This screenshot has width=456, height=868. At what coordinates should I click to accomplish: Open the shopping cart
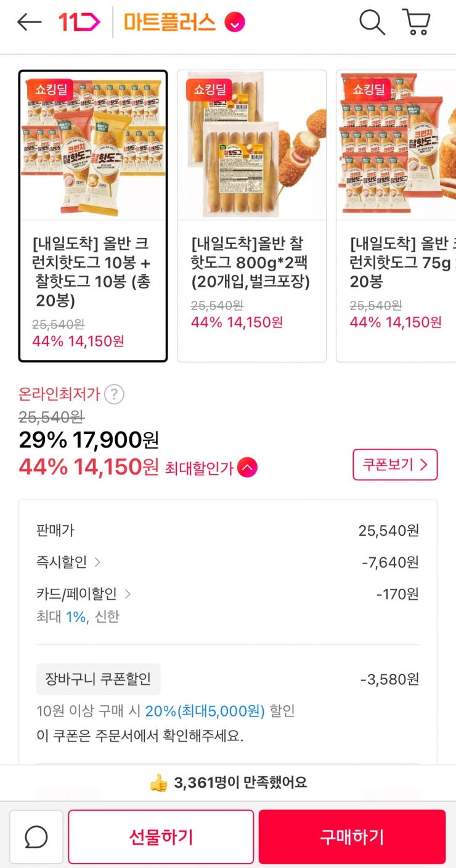pos(417,23)
